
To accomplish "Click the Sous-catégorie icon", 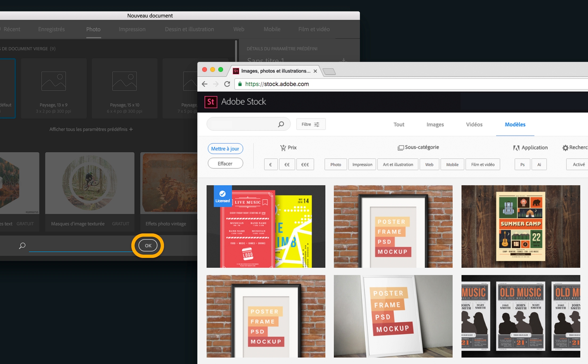I will pos(401,147).
